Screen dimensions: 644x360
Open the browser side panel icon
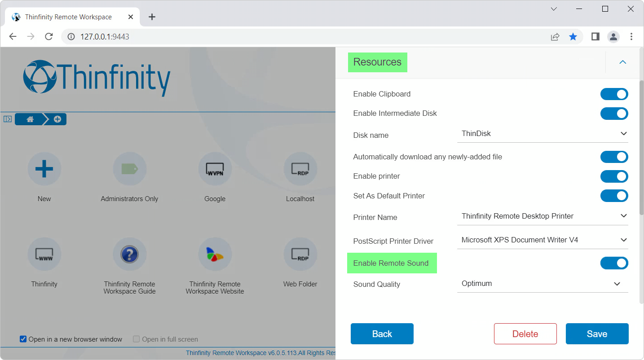click(x=595, y=37)
